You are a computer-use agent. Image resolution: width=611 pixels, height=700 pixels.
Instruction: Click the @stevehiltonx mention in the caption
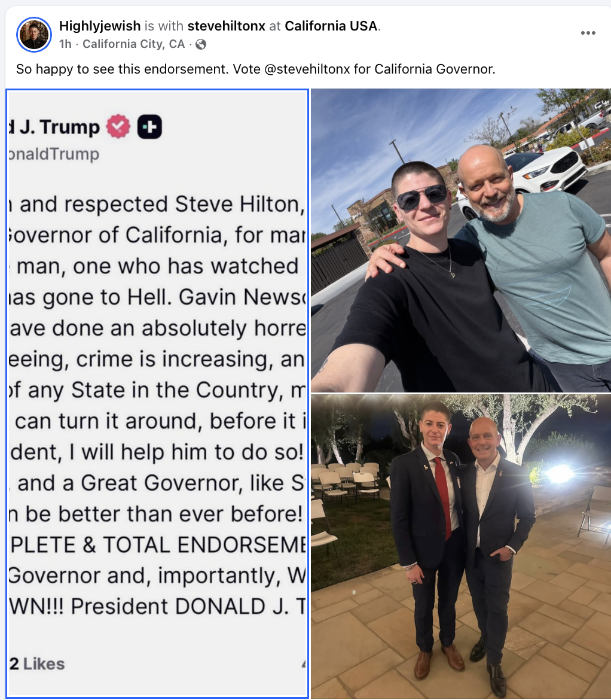[307, 69]
